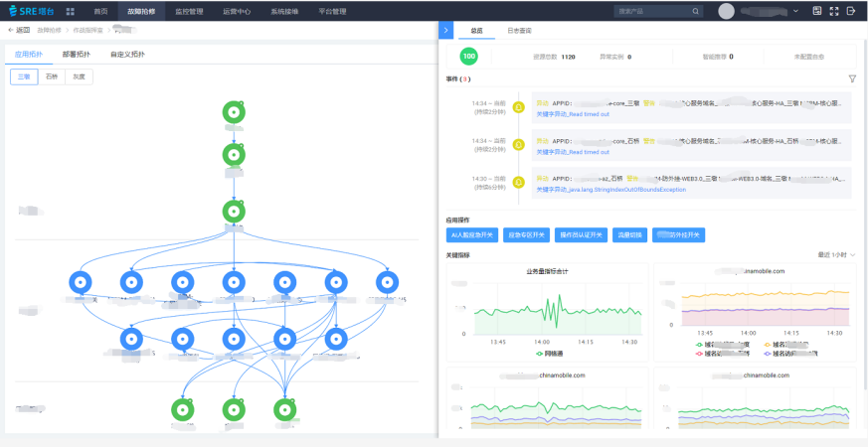Open the nav item between 运营中心 and 平台管理
Screen dimensions: 868x447
284,11
